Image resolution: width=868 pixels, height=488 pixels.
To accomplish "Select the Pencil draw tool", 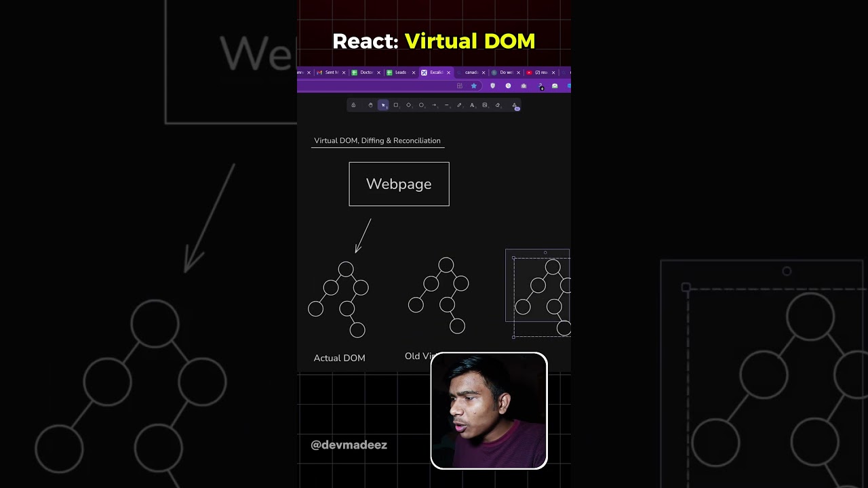I will (459, 105).
